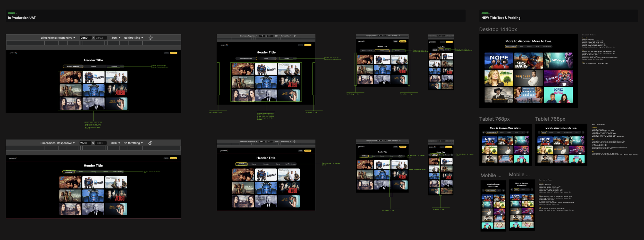
Task: Click "Header Title" heading in the three-tab 2560 preview
Action: (94, 60)
